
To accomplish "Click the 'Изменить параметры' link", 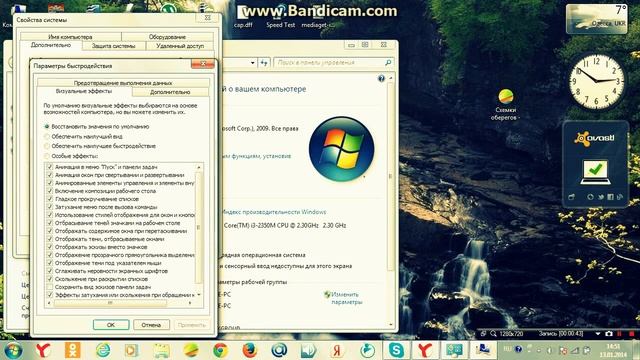I will click(347, 298).
